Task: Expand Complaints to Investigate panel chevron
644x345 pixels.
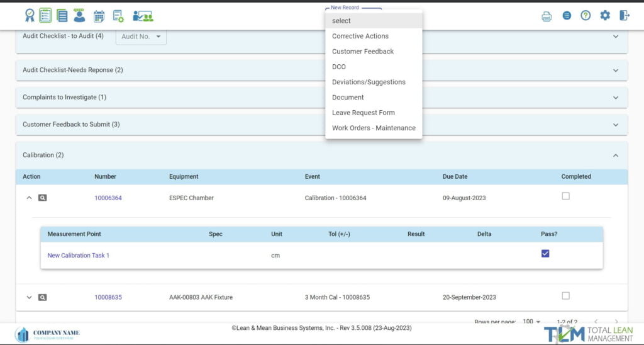Action: (616, 98)
